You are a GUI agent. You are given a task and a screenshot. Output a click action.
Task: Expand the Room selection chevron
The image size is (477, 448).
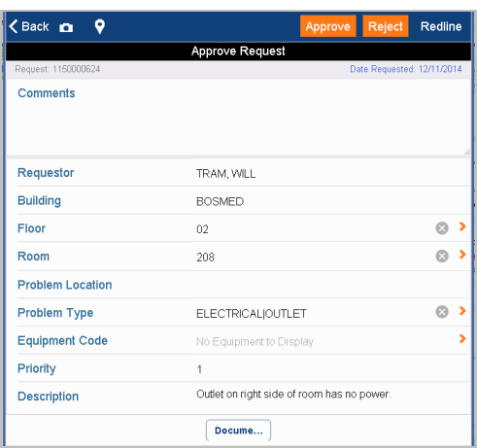(462, 255)
